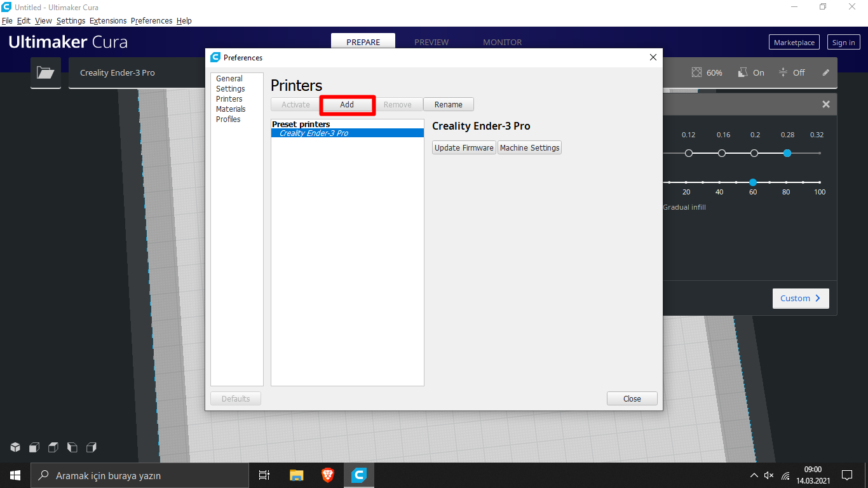
Task: Click the taskbar clock and date
Action: pos(813,475)
